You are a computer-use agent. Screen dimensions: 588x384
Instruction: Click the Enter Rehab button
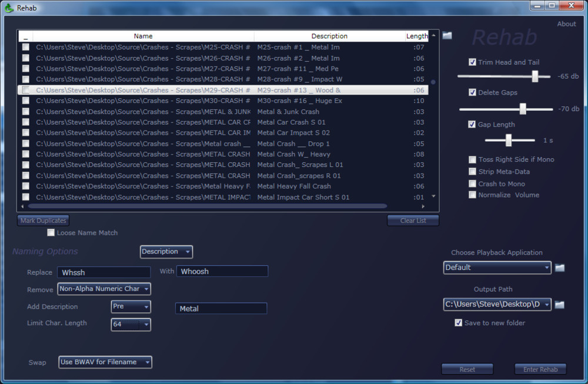tap(540, 369)
